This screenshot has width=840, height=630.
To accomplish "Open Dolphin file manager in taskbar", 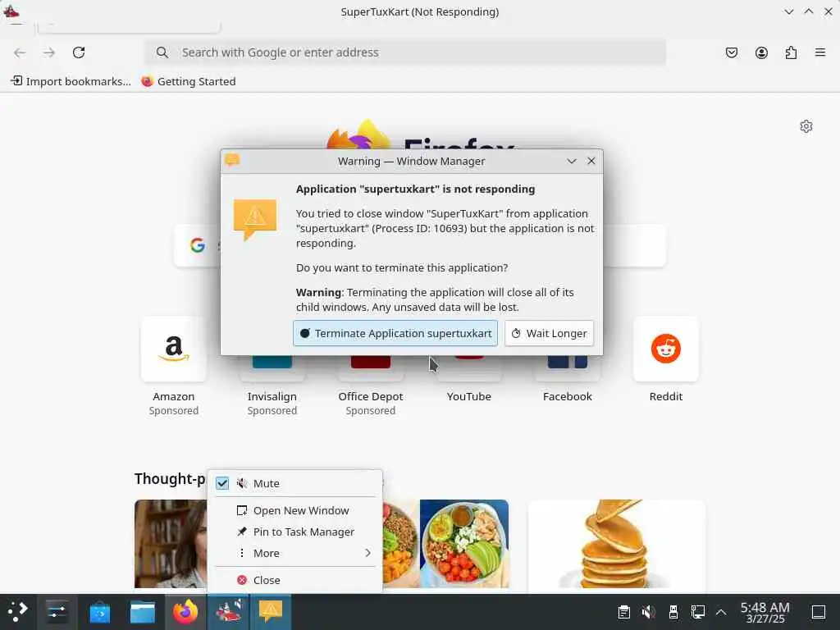I will click(143, 611).
